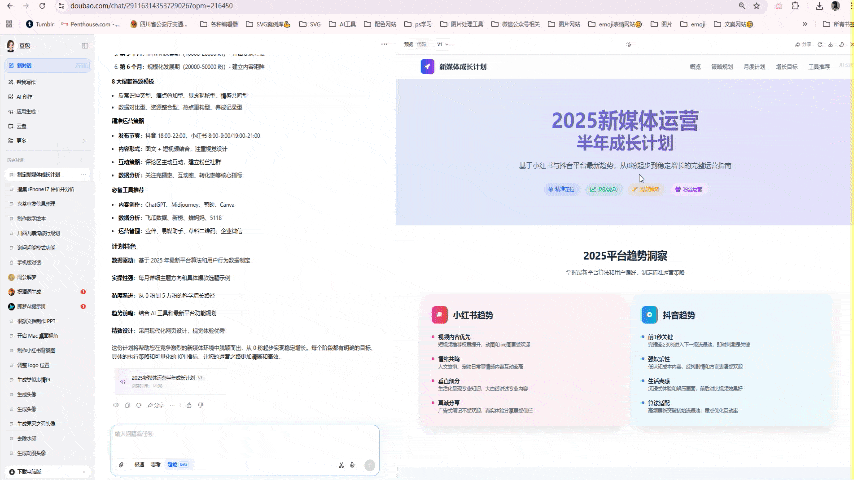Go to 概览 in page navigation
The width and height of the screenshot is (854, 480).
point(695,66)
